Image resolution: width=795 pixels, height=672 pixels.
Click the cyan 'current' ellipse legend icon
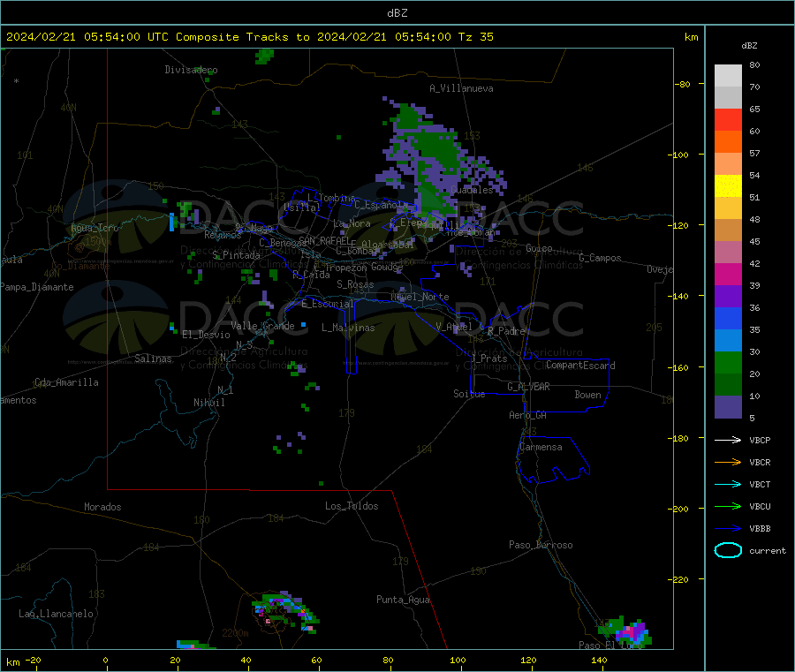pos(728,550)
